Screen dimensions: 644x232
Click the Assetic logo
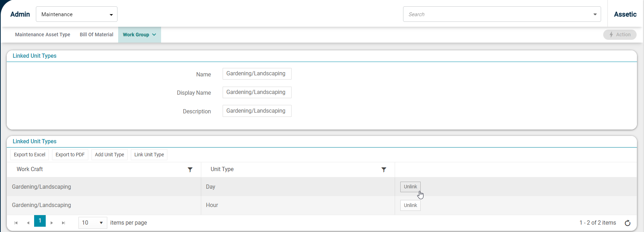625,14
